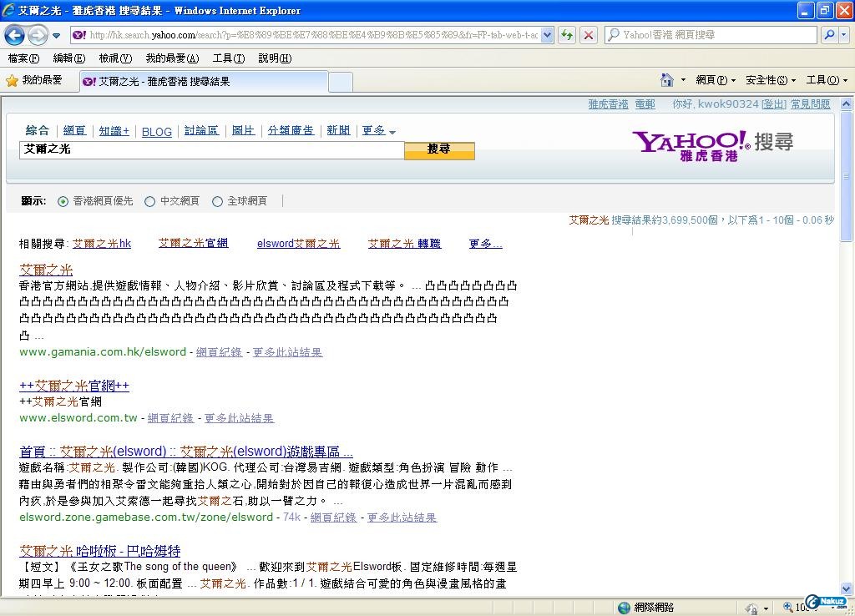The height and width of the screenshot is (616, 855).
Task: Open 網頁紀錄 for the gamania.com.hk result
Action: [219, 352]
